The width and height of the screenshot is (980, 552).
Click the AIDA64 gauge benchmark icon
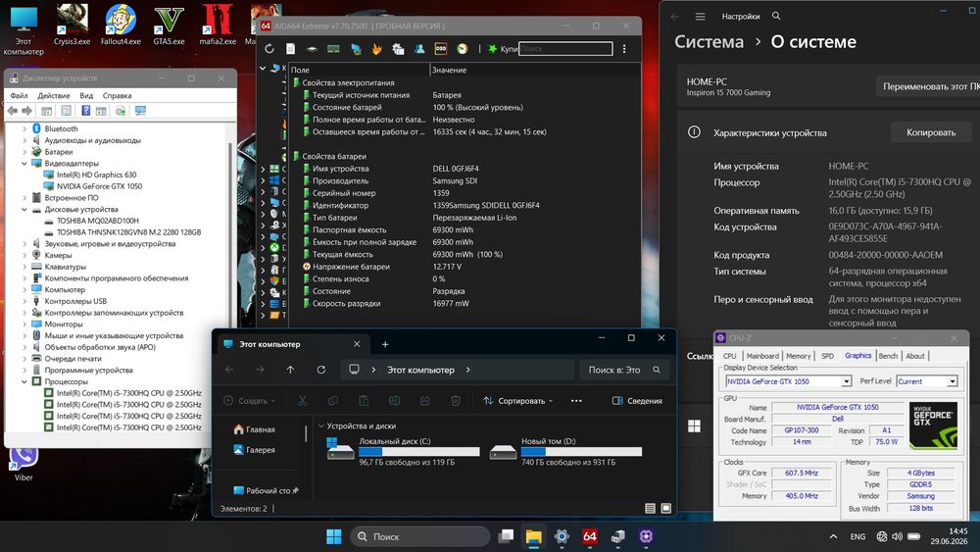click(462, 49)
